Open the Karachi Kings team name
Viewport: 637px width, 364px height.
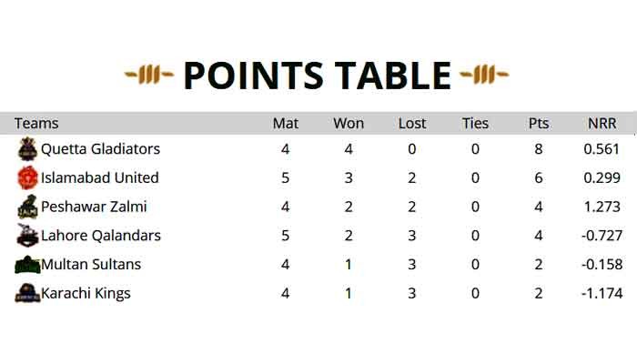point(86,294)
